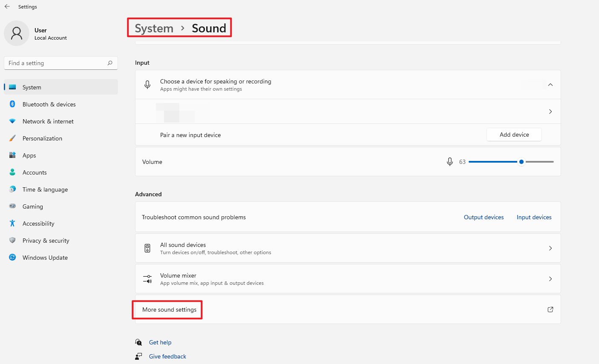599x364 pixels.
Task: Click the Find a setting search box
Action: tap(55, 63)
